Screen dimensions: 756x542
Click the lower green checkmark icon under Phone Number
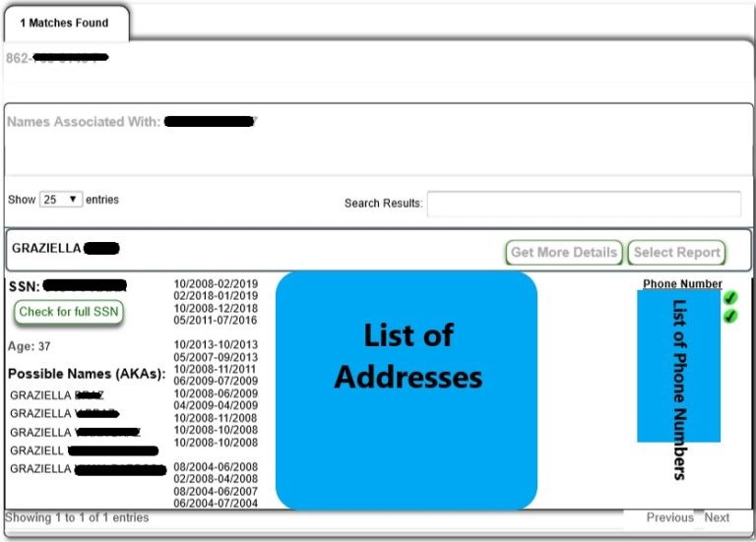[730, 316]
